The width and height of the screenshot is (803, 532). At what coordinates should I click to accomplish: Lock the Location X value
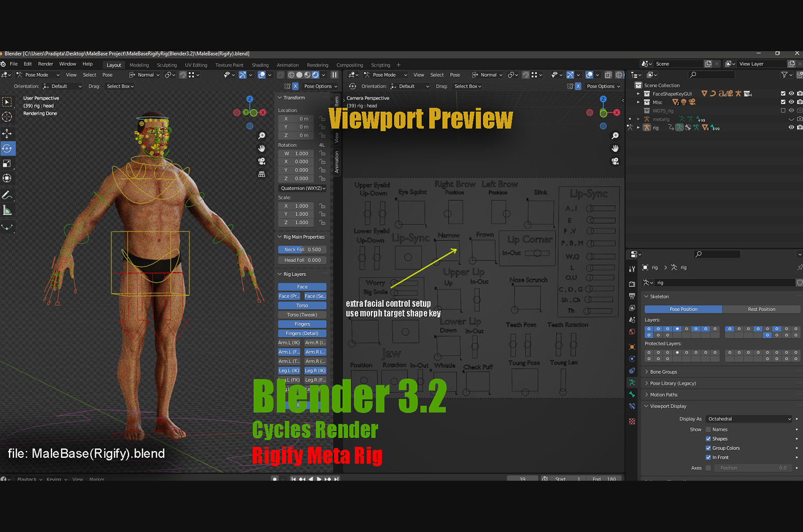pyautogui.click(x=322, y=119)
